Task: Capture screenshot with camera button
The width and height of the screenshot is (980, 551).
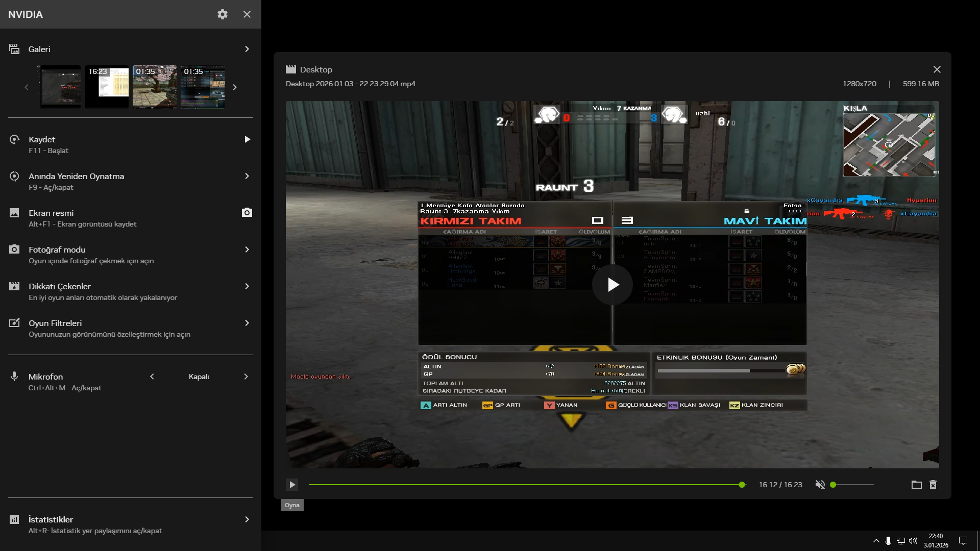Action: [x=247, y=212]
